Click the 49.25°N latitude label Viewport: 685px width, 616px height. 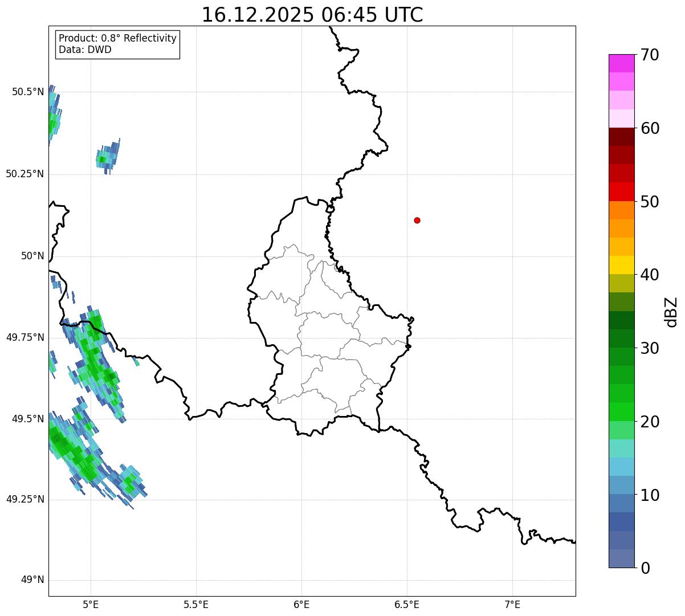coord(25,499)
